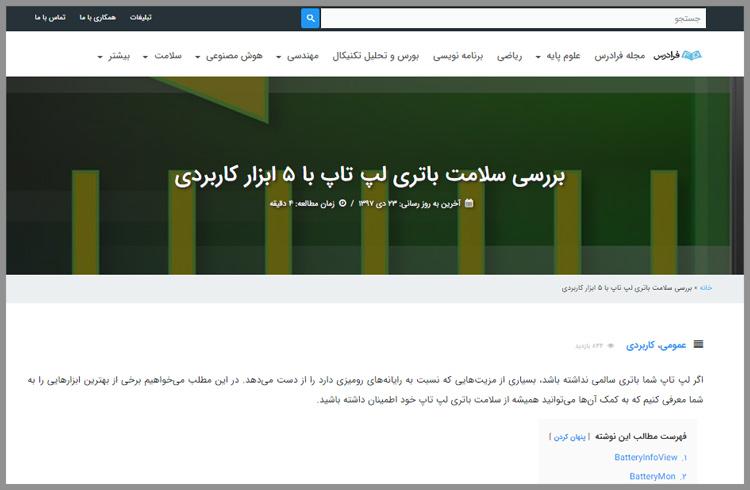Open بورس و تحلیل تکنیکال menu item
This screenshot has width=750, height=490.
tap(375, 56)
